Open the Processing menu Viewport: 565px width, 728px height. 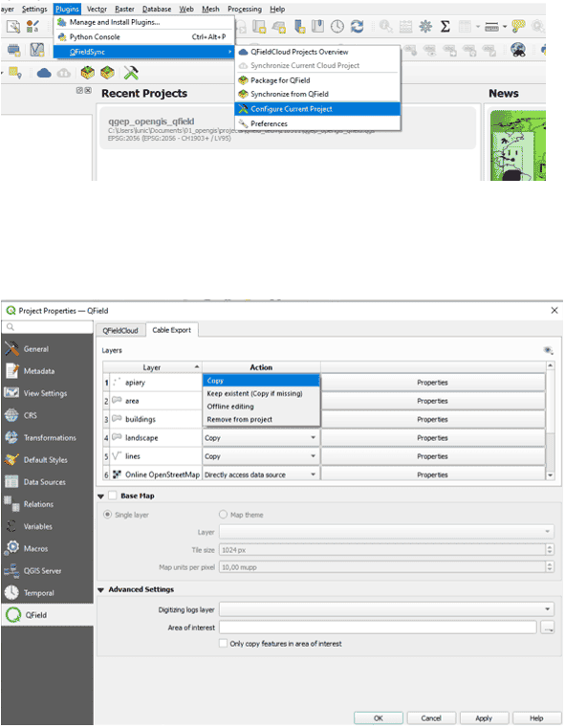point(245,9)
